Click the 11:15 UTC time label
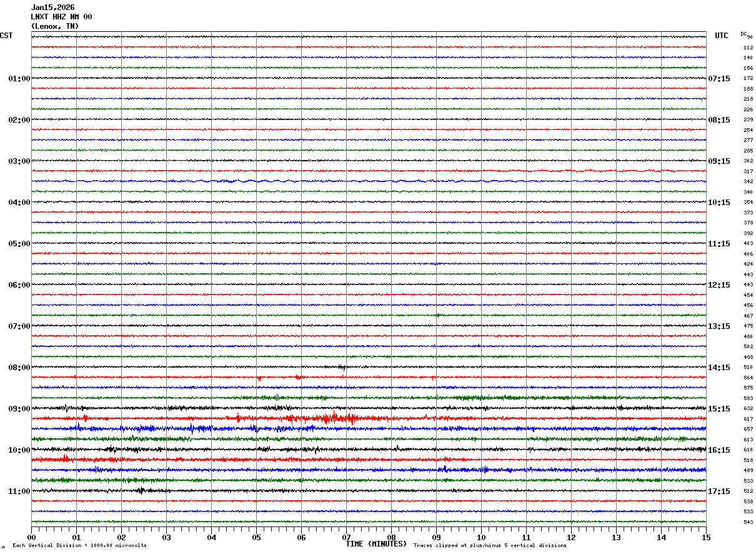Screen dimensions: 756x554 (719, 244)
